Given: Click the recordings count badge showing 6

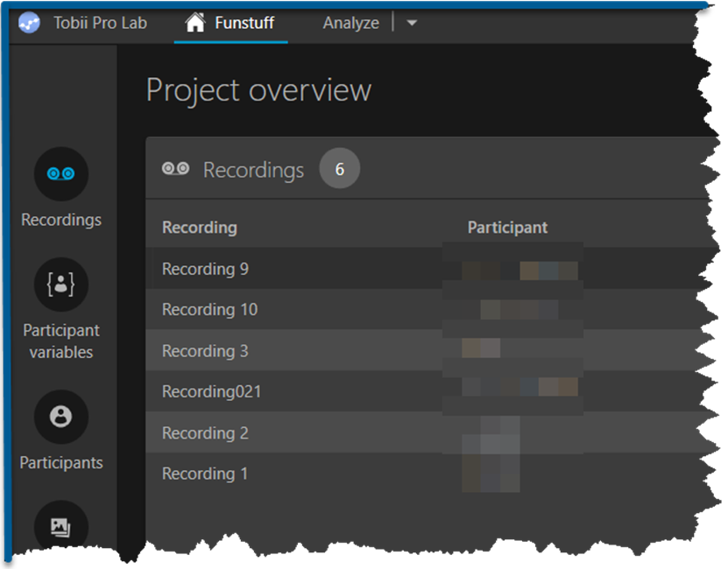Looking at the screenshot, I should [x=339, y=169].
